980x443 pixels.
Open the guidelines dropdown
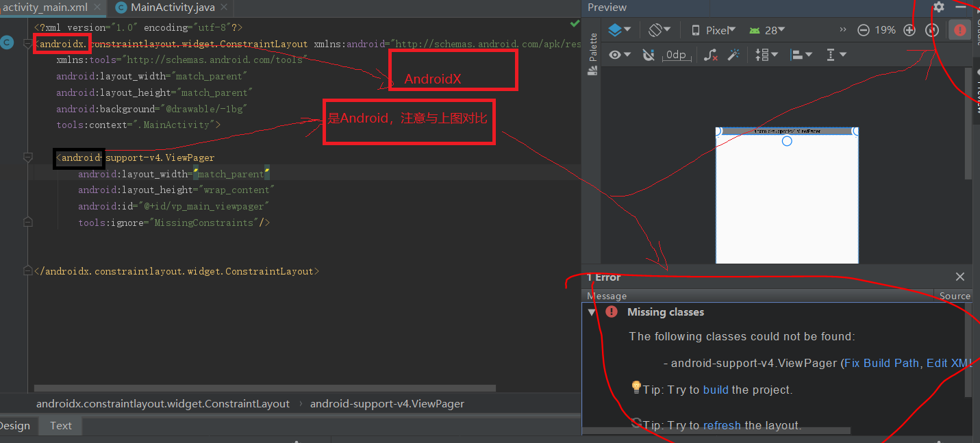tap(835, 55)
